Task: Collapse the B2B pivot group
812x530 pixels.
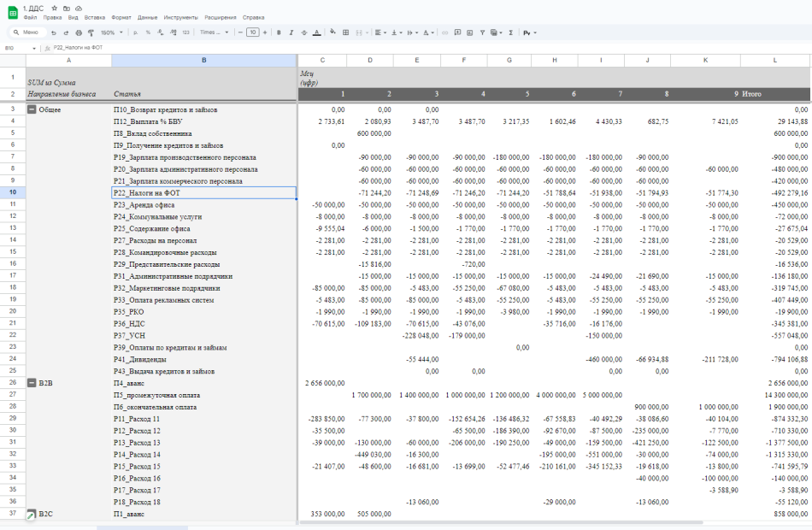Action: coord(32,383)
